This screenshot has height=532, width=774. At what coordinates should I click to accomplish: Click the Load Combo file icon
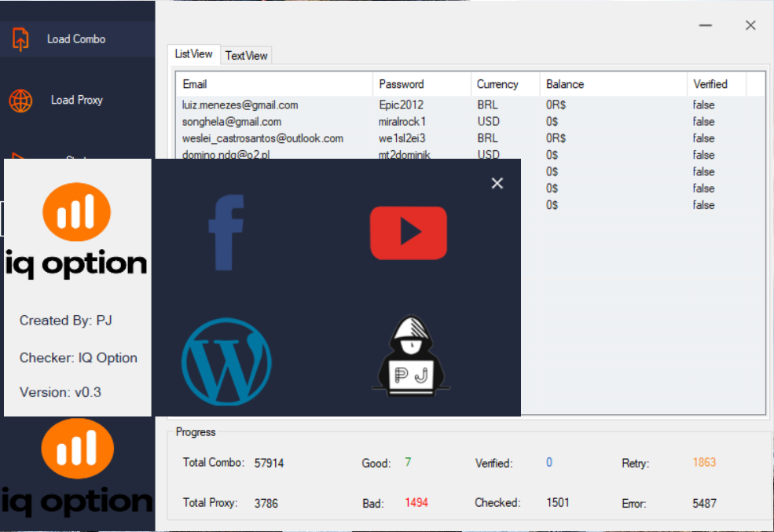click(x=20, y=39)
